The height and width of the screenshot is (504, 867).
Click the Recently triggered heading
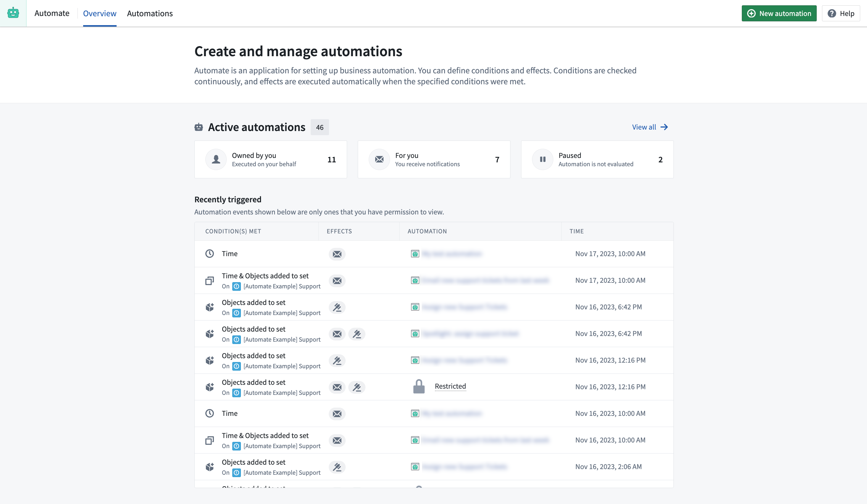pos(228,199)
